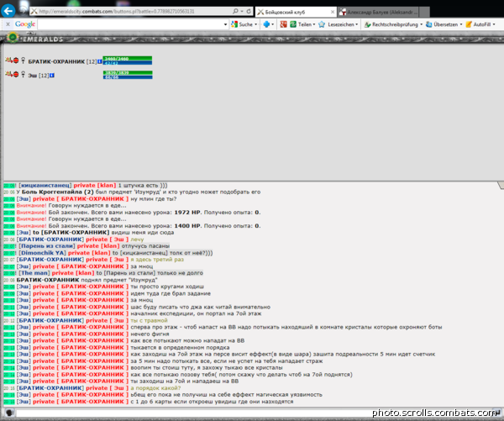Click the Suche search button
The width and height of the screenshot is (504, 421).
[243, 24]
